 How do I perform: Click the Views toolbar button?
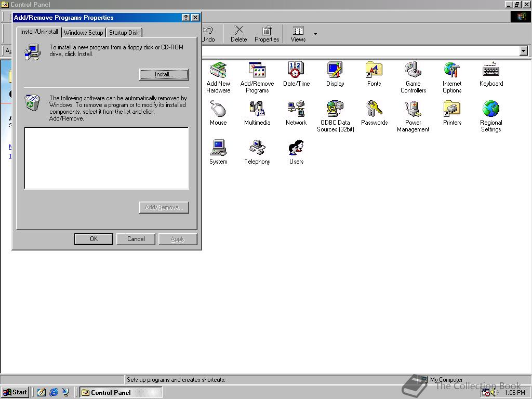tap(298, 34)
